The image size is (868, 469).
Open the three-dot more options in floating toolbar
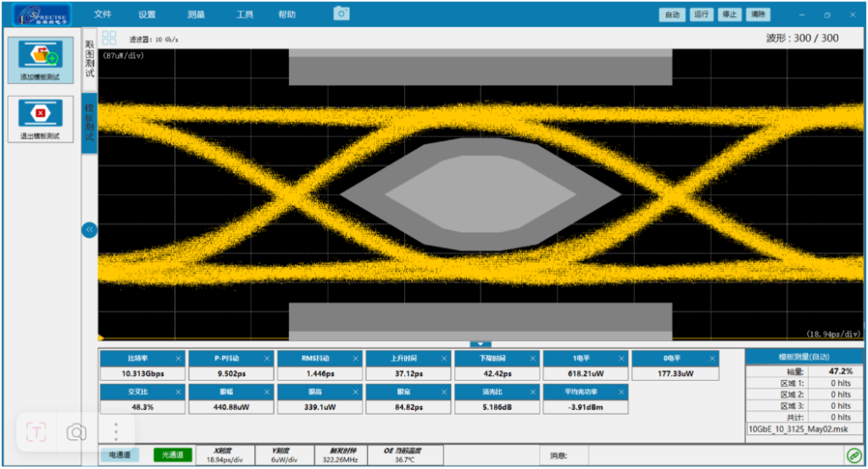[115, 433]
